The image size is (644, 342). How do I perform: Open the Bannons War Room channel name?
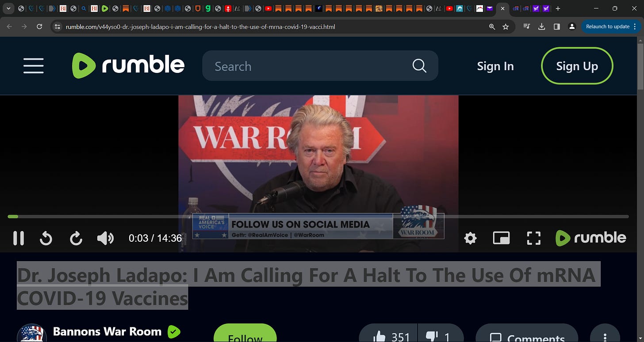[107, 331]
